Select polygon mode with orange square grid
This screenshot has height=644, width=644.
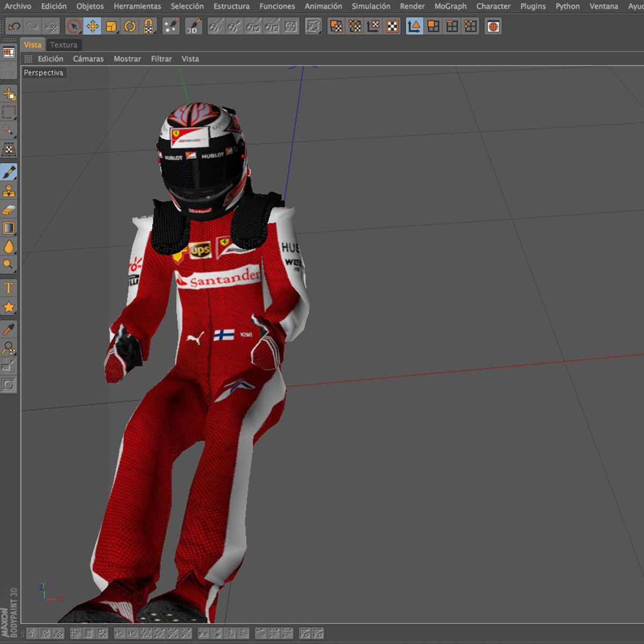[433, 26]
